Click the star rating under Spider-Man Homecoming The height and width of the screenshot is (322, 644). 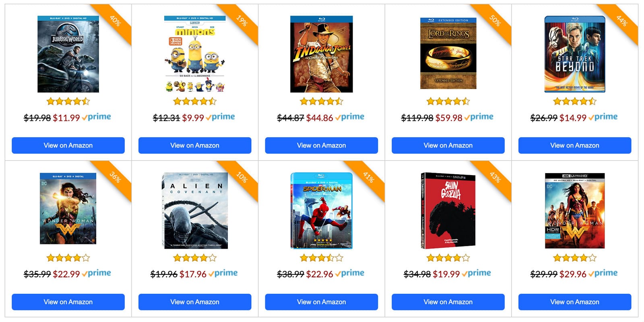322,258
